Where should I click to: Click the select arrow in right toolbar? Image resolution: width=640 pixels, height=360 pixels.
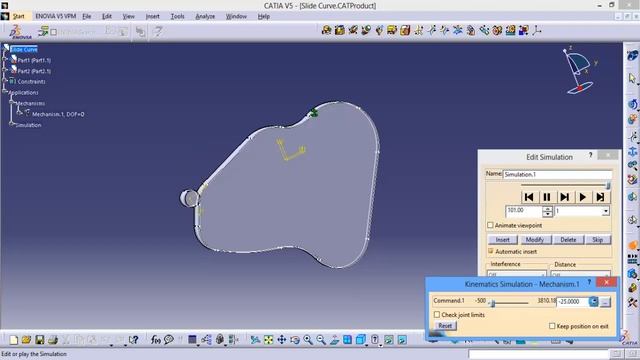(x=632, y=78)
